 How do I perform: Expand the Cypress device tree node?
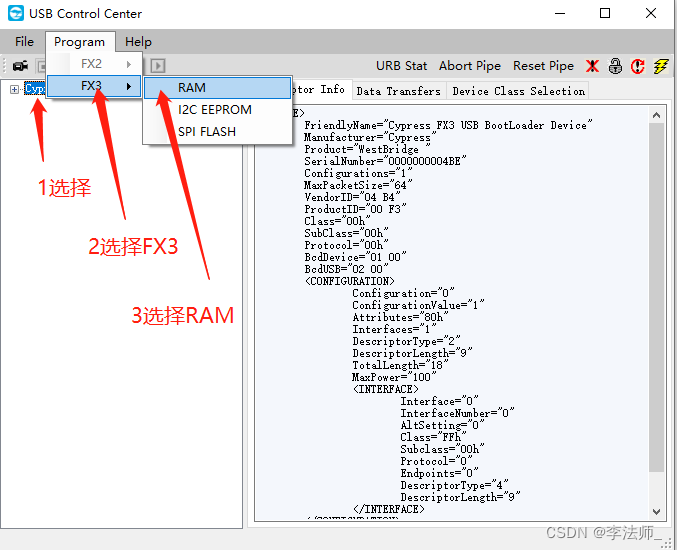[x=14, y=89]
